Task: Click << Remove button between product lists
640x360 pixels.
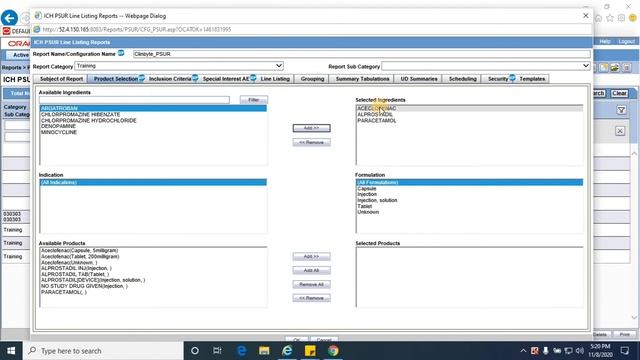Action: [311, 298]
